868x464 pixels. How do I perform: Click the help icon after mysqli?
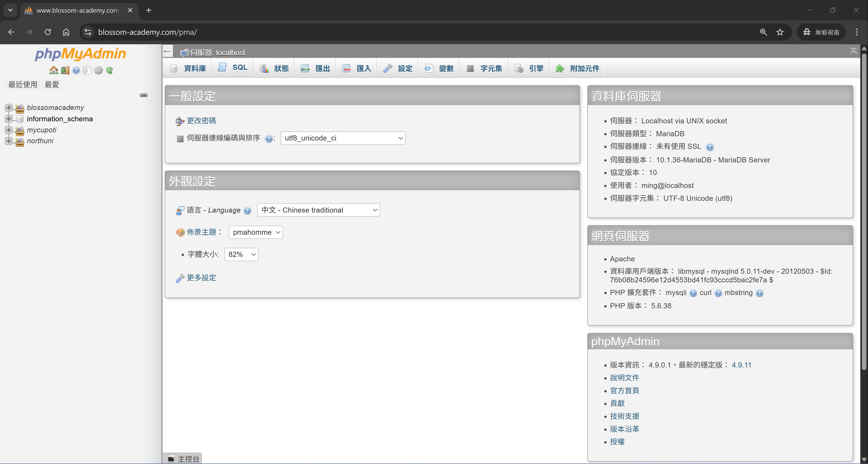693,293
